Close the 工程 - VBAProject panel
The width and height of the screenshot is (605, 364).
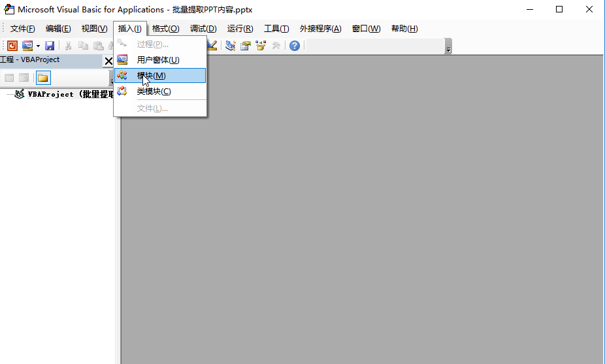coord(108,61)
